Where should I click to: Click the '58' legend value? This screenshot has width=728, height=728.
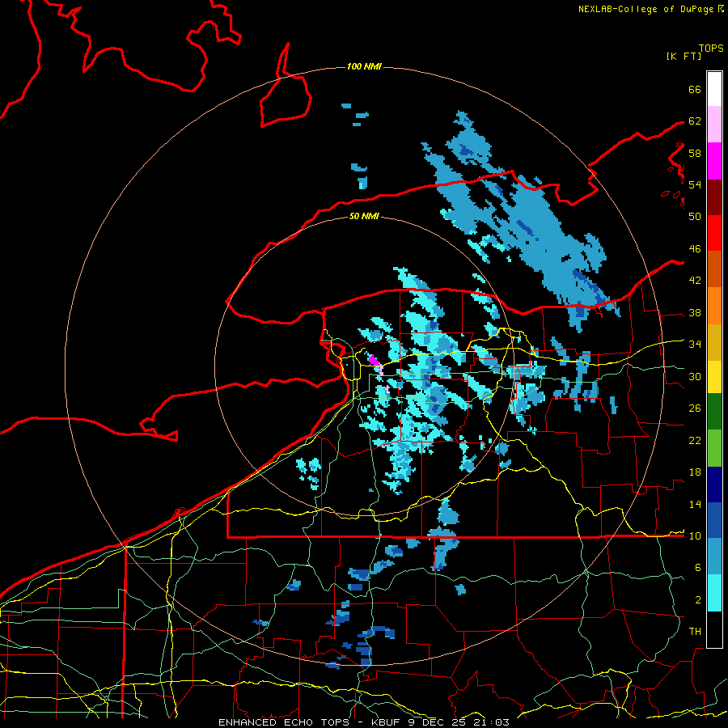(695, 153)
